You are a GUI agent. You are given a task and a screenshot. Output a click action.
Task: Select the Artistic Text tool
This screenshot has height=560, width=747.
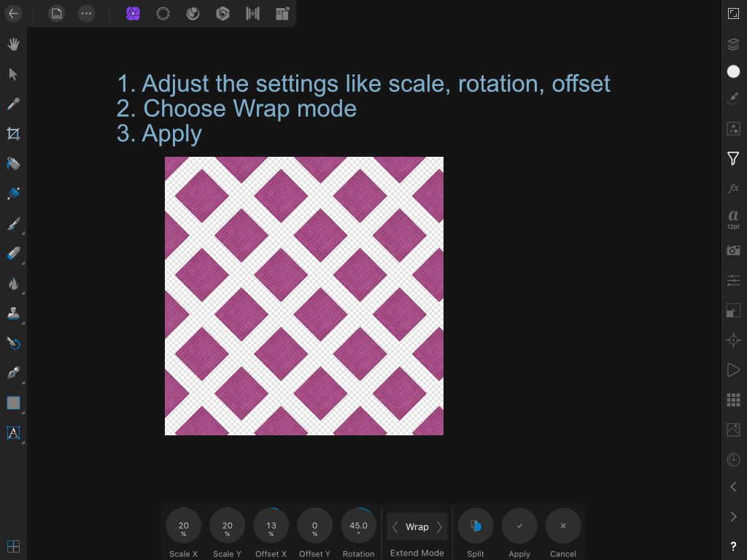pyautogui.click(x=13, y=433)
